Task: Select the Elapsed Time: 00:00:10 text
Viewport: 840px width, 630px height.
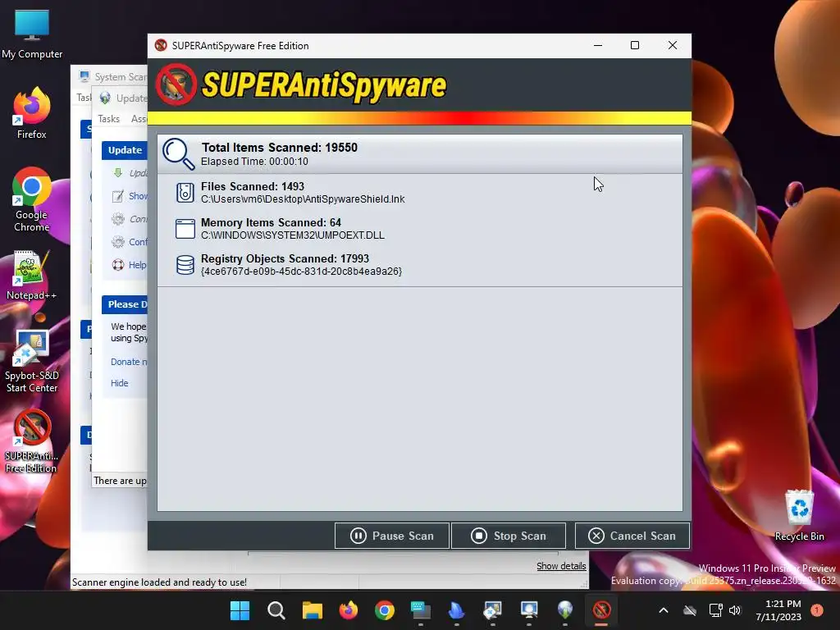Action: tap(254, 162)
